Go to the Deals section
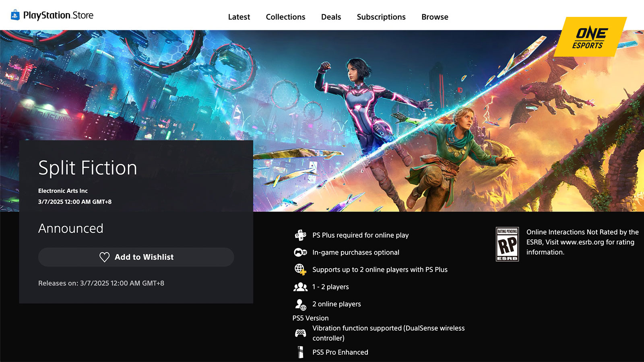 (x=331, y=17)
